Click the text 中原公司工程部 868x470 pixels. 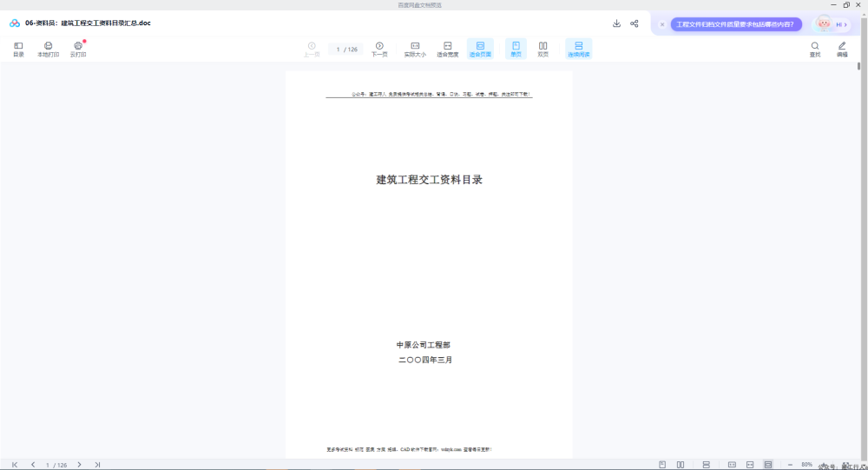coord(424,345)
